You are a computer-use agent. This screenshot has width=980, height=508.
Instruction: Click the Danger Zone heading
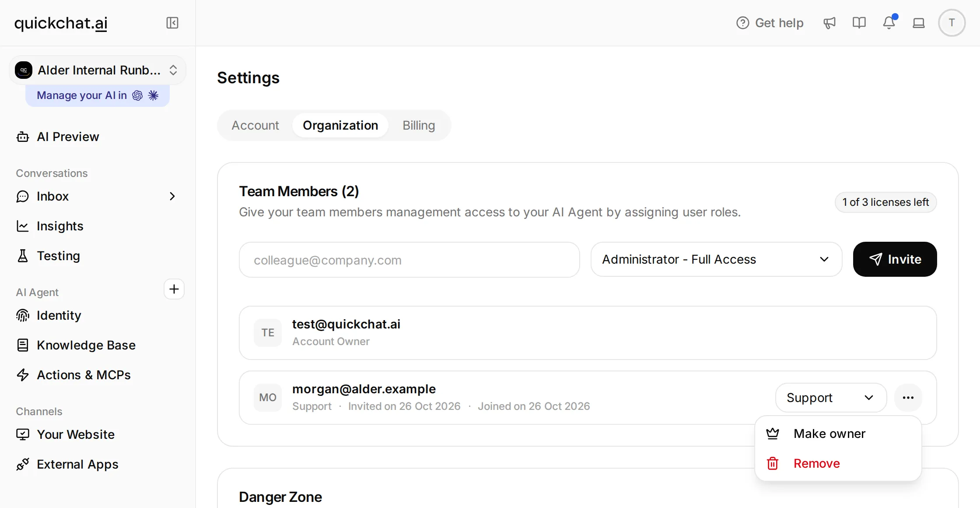coord(280,497)
